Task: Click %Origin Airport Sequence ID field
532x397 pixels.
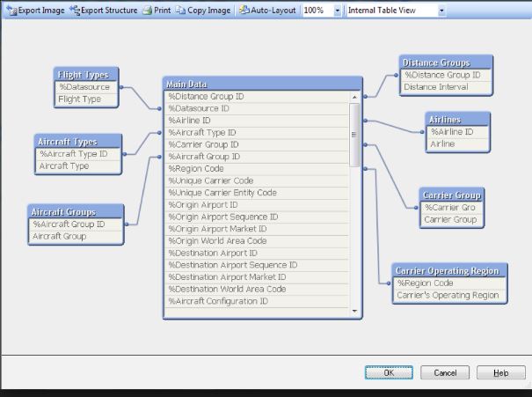Action: (x=257, y=217)
